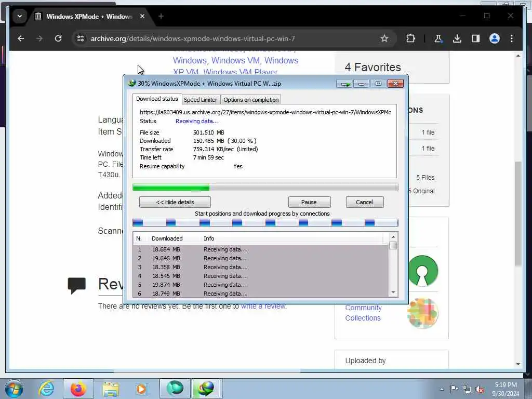Screen dimensions: 532x399
Task: Select connection row 1 with 18.684 MB
Action: coord(261,249)
